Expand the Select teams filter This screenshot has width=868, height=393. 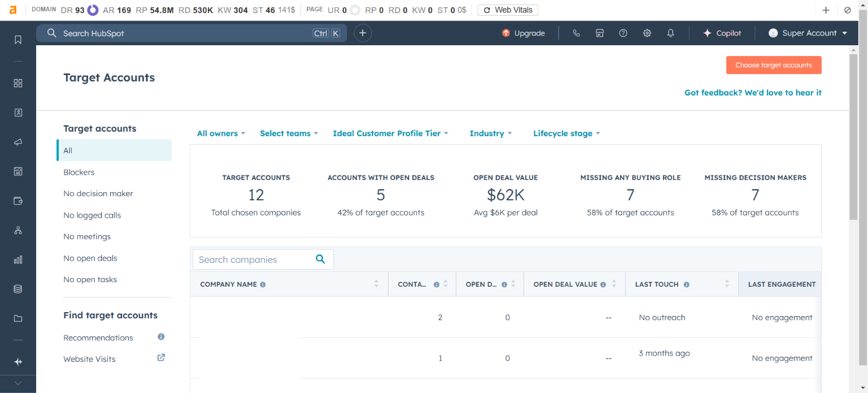(x=289, y=133)
